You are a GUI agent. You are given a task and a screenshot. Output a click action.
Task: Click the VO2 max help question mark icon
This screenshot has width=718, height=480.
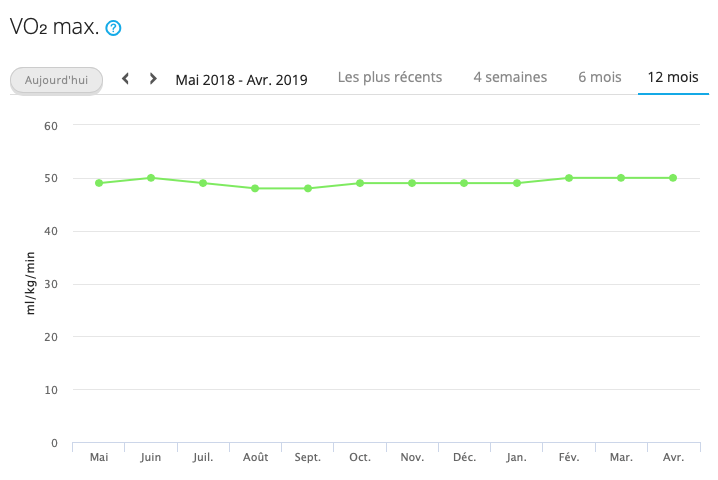pyautogui.click(x=113, y=28)
